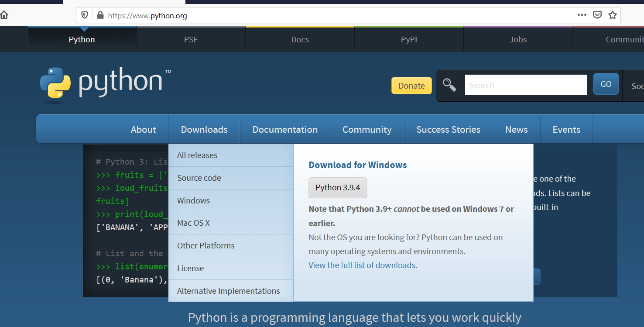644x327 pixels.
Task: Switch to the Community site tab
Action: [609, 39]
